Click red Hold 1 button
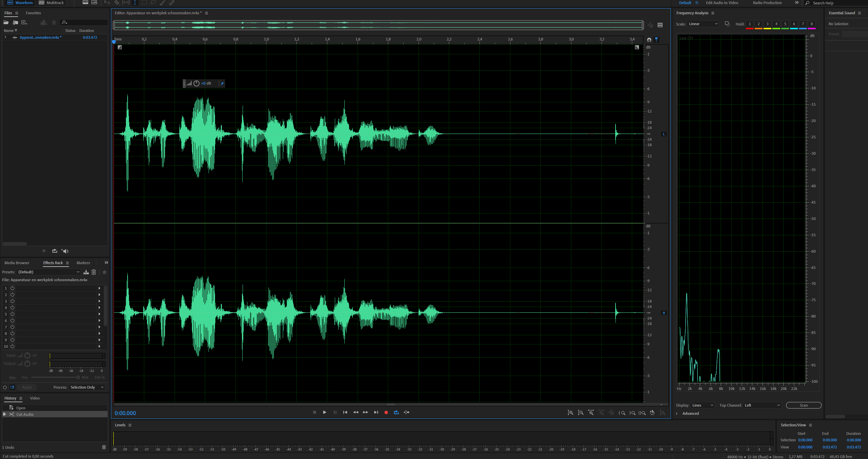This screenshot has width=868, height=459. coord(750,24)
